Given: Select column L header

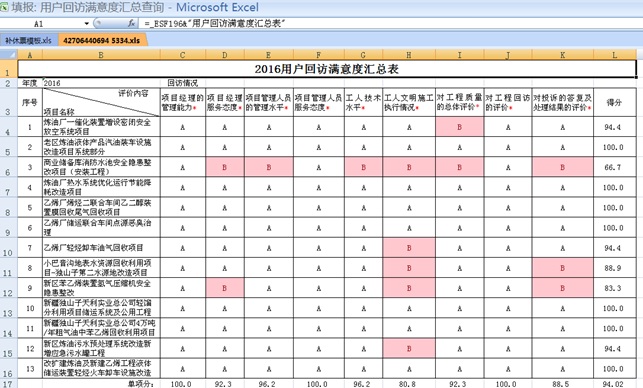Looking at the screenshot, I should (x=614, y=55).
